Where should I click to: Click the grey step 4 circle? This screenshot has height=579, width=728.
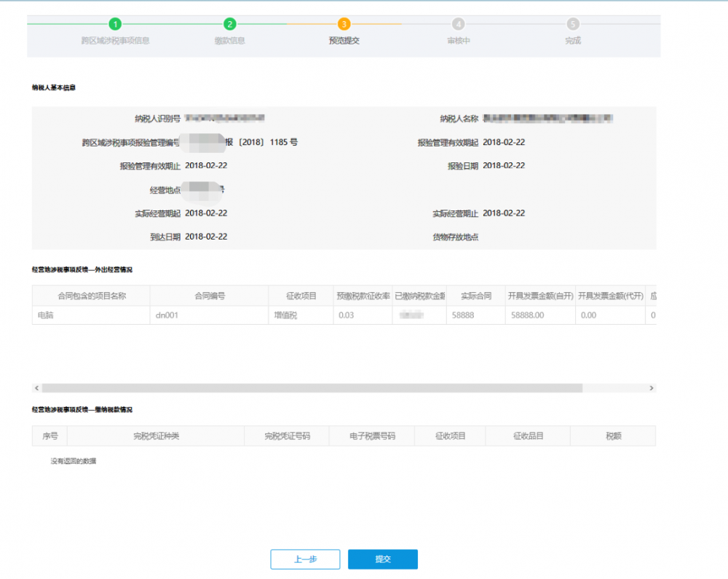[458, 24]
